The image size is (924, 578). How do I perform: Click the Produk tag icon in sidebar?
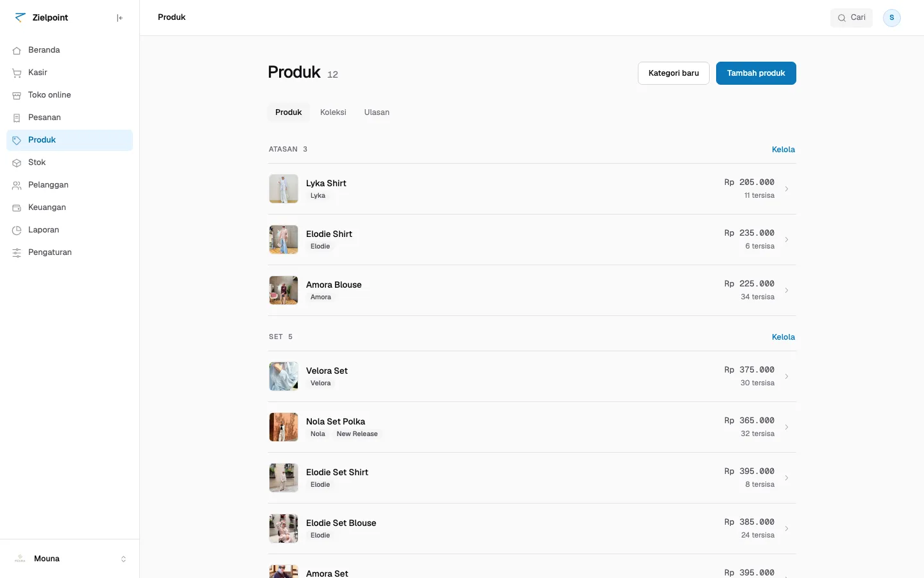(x=17, y=140)
